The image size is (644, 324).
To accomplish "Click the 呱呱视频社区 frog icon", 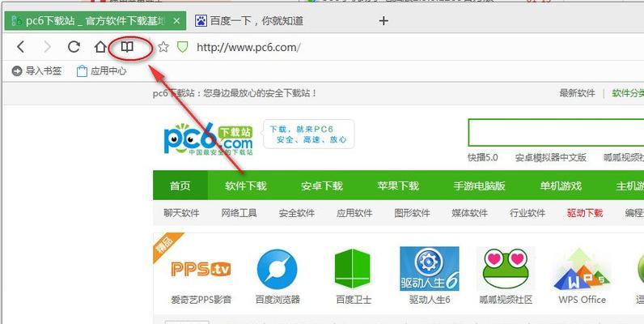I will pyautogui.click(x=506, y=268).
